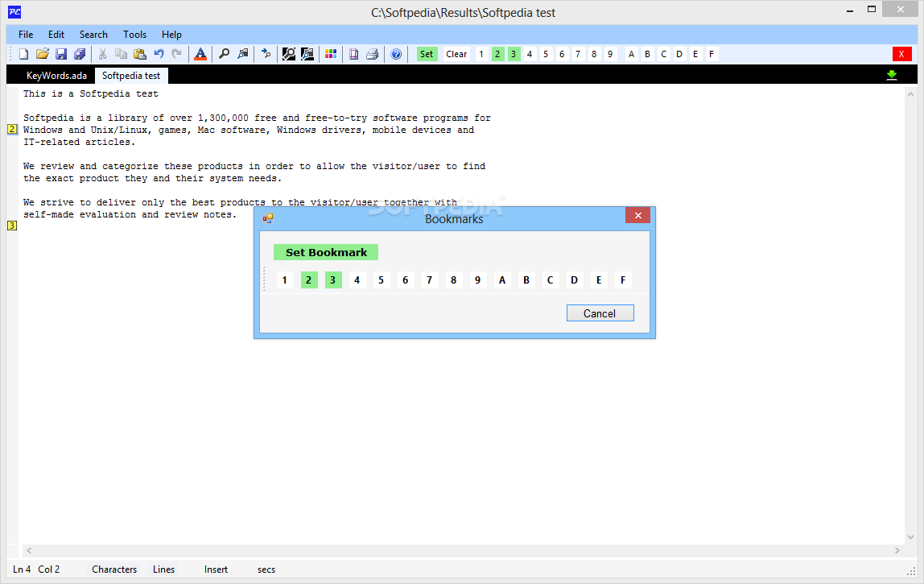Viewport: 924px width, 584px height.
Task: Click the horizontal scrollbar right arrow
Action: pyautogui.click(x=897, y=550)
